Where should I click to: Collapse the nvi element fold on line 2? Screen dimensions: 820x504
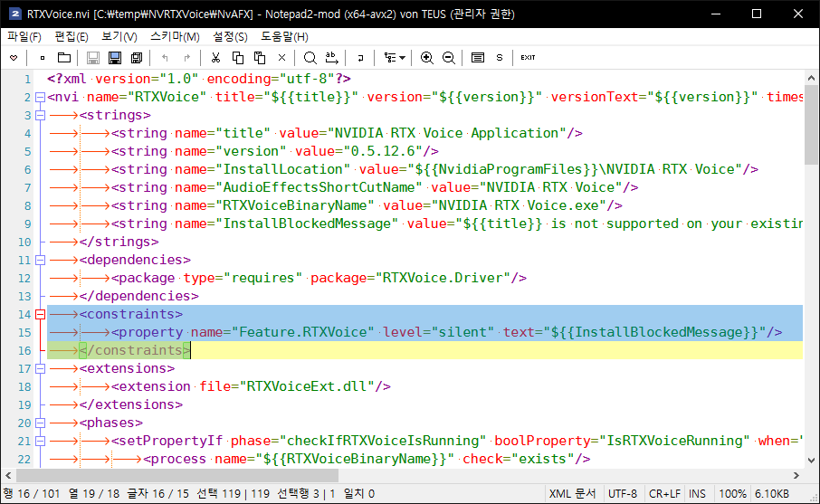(40, 97)
